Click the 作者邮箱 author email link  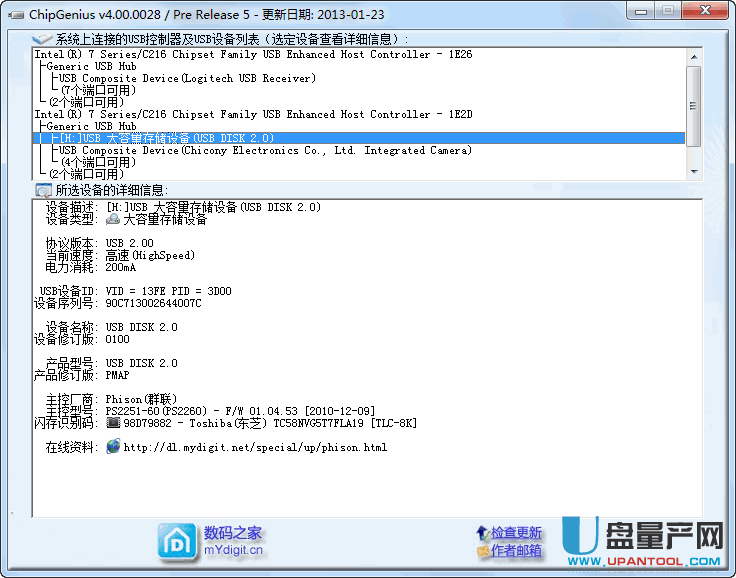pyautogui.click(x=516, y=550)
